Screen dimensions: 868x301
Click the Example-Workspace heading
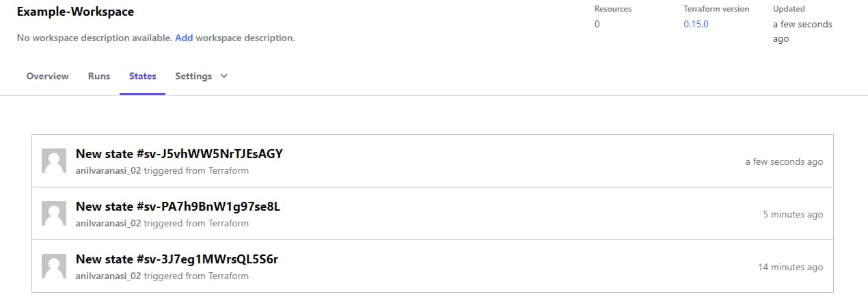tap(75, 12)
